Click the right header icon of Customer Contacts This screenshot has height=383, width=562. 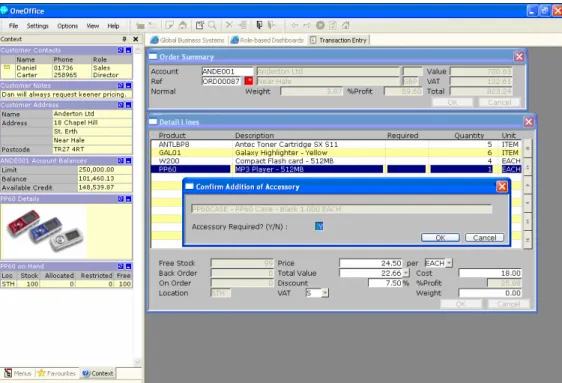click(x=128, y=51)
